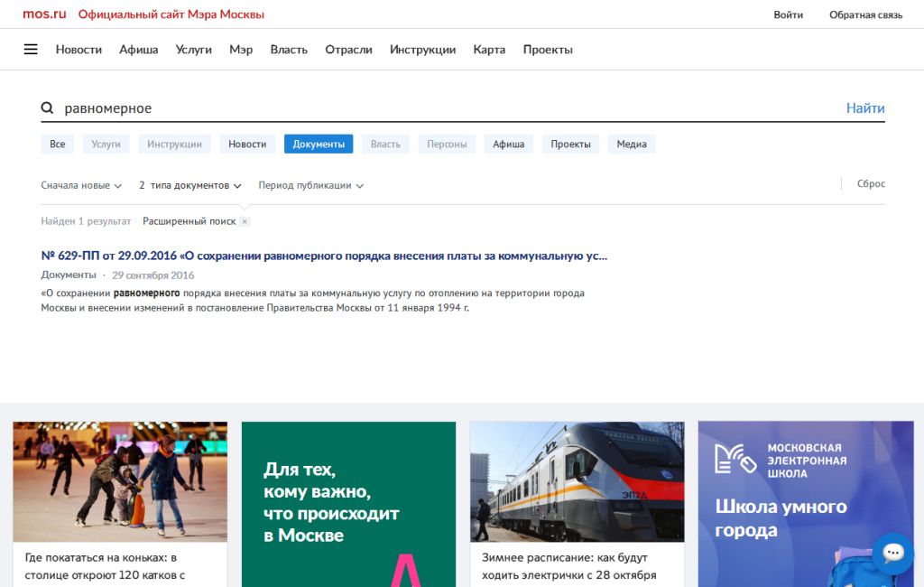Click the magnifier search icon
The height and width of the screenshot is (587, 924).
point(48,108)
